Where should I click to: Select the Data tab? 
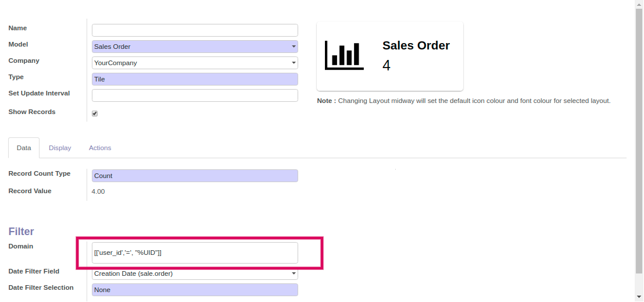24,148
